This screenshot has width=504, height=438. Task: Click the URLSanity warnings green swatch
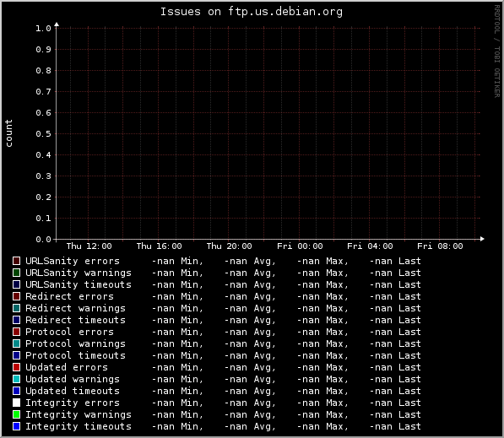pyautogui.click(x=16, y=273)
